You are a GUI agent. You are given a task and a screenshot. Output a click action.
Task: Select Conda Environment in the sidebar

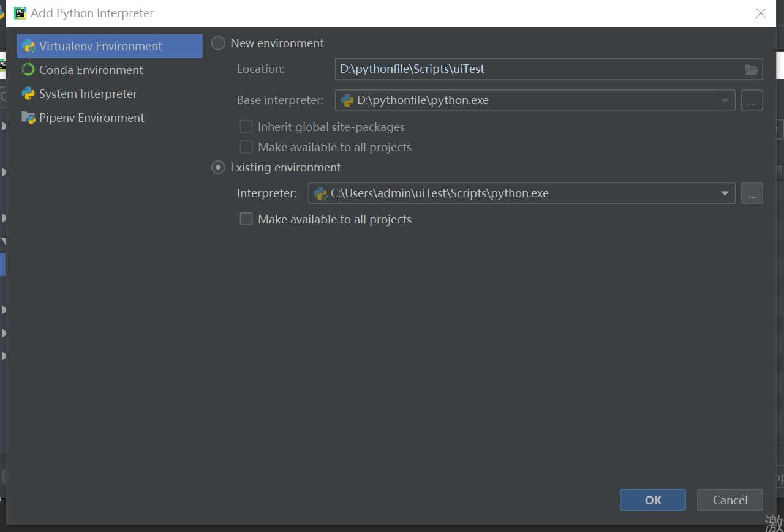(x=110, y=70)
